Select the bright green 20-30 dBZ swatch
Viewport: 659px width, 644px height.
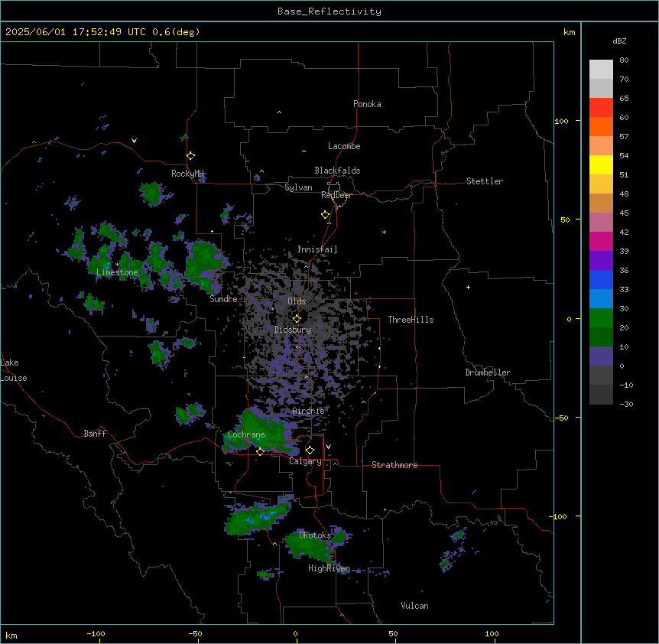601,318
